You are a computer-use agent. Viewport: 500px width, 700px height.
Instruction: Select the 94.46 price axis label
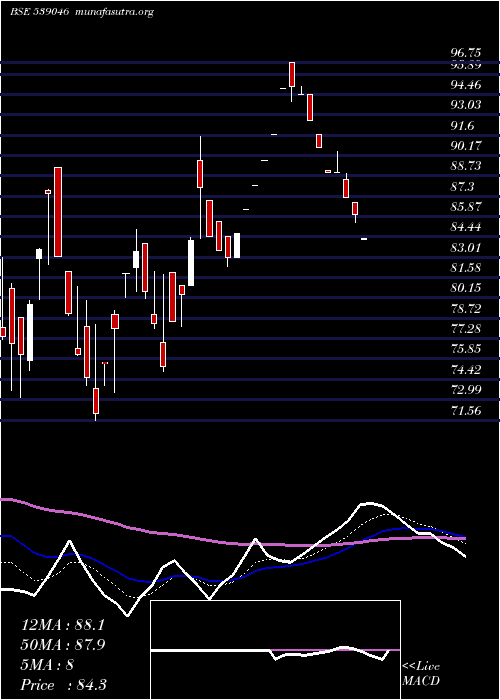(466, 84)
